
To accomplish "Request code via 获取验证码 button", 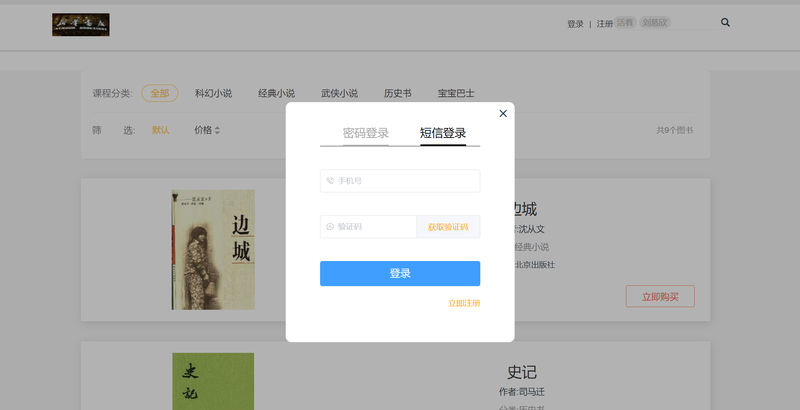I will (448, 226).
